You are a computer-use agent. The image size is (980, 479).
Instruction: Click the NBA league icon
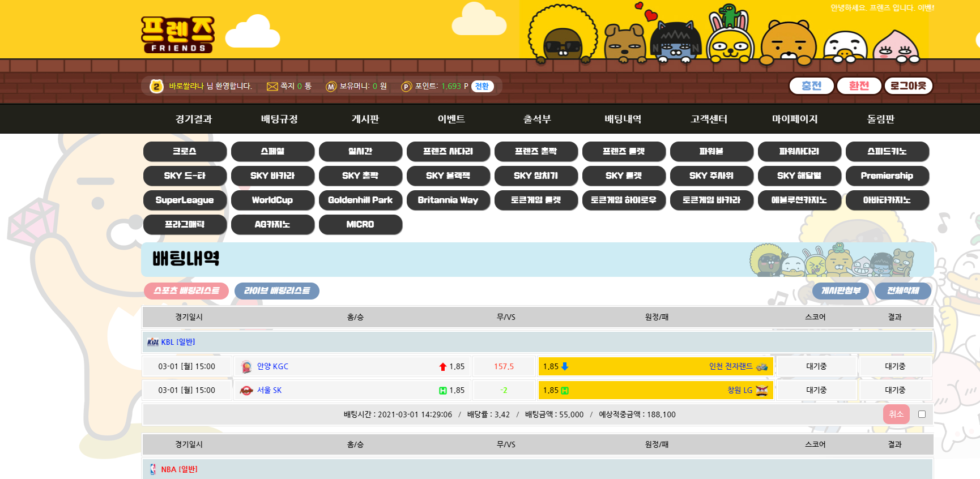pyautogui.click(x=153, y=469)
